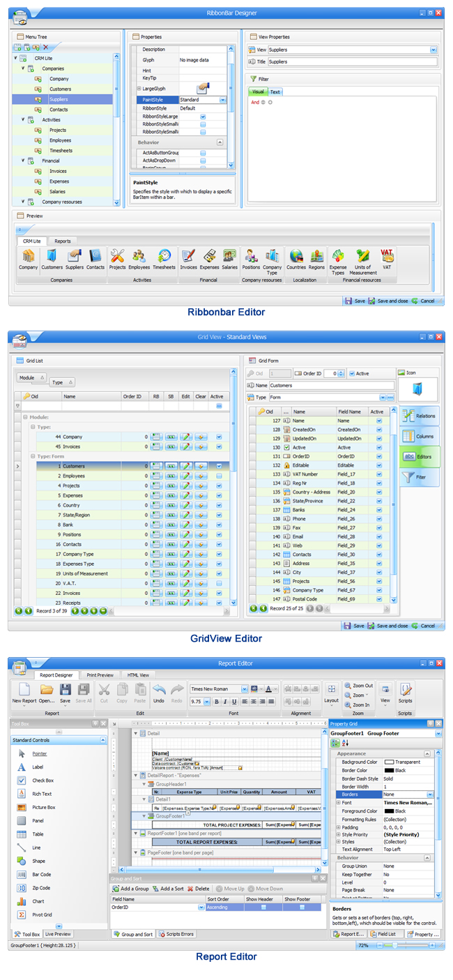Click the Border Color Black swatch
Image resolution: width=453 pixels, height=980 pixels.
[390, 770]
